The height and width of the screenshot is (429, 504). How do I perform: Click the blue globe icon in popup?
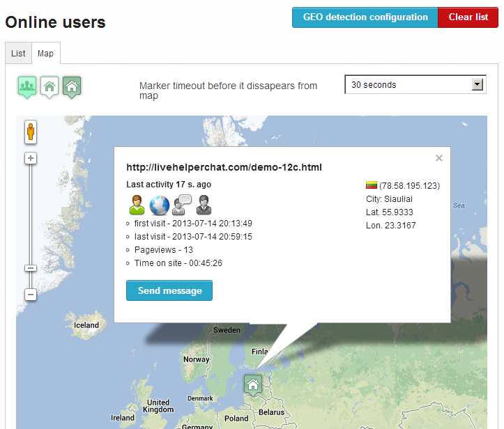tap(160, 205)
